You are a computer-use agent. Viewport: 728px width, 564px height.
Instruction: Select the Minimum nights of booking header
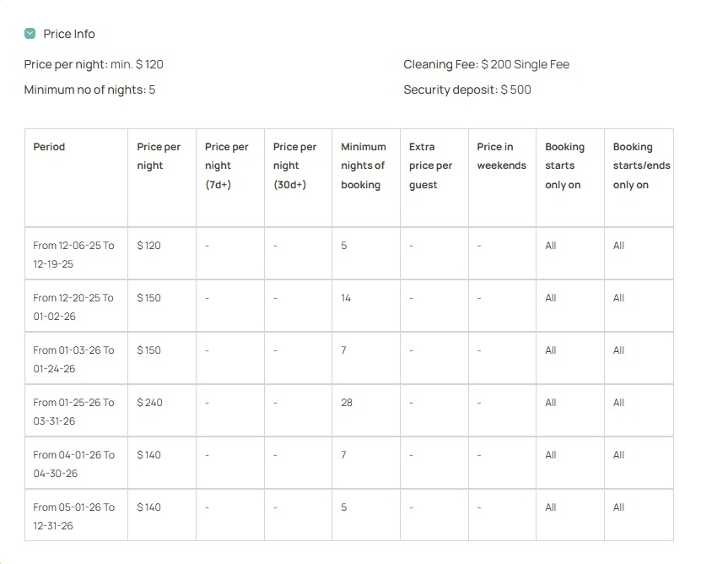tap(363, 165)
